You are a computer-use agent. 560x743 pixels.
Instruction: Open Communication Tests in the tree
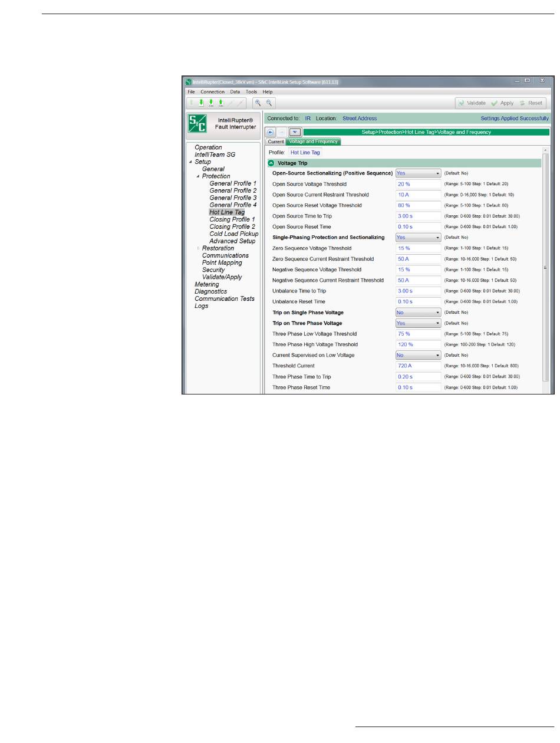pos(225,298)
